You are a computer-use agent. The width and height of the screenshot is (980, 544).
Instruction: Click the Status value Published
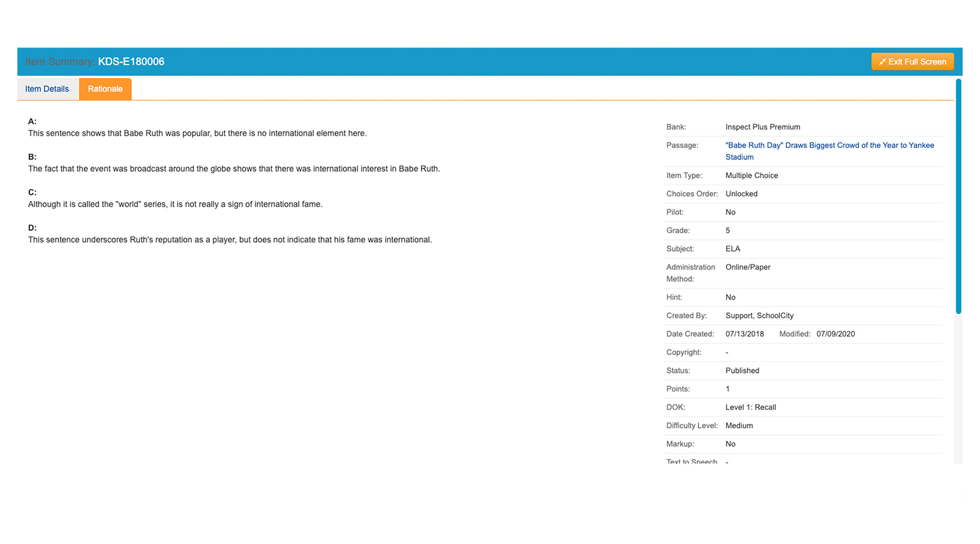click(x=742, y=371)
